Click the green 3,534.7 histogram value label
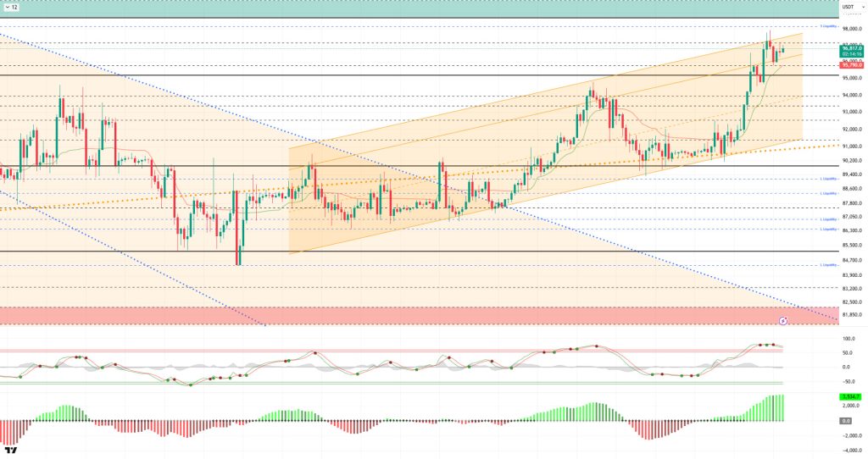 click(x=850, y=396)
